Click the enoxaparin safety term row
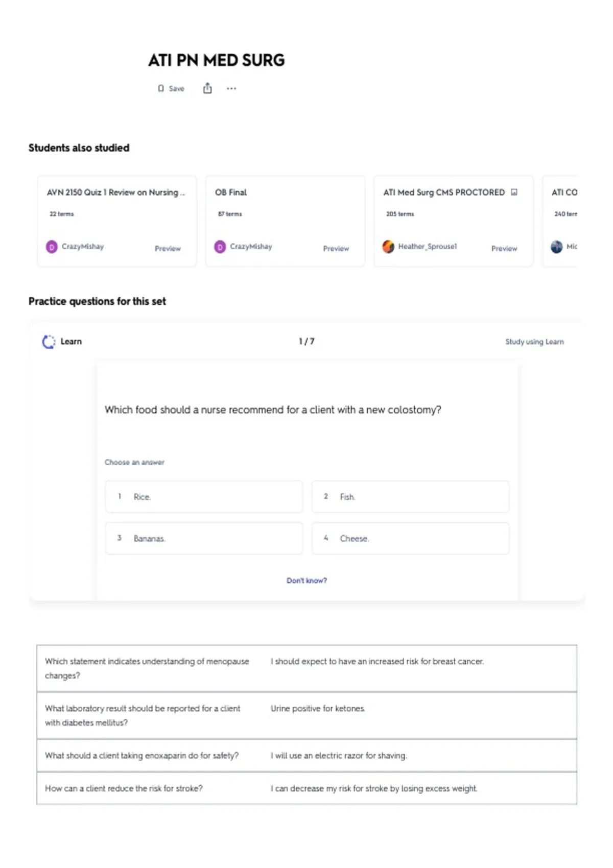 pos(306,756)
